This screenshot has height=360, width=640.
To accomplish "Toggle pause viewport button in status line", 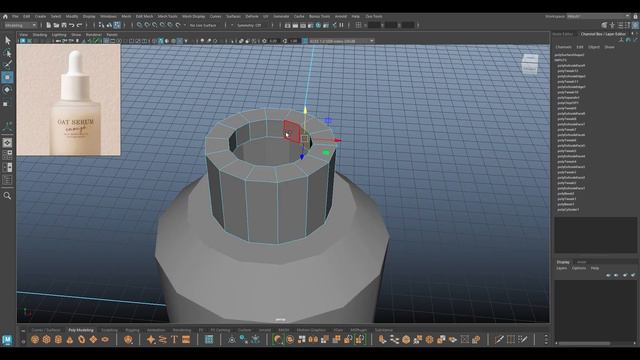I will (341, 25).
